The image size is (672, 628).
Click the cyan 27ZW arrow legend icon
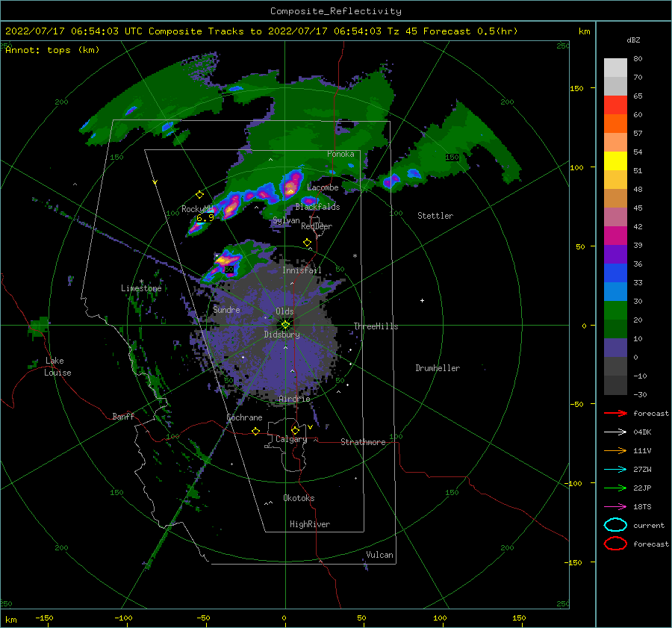coord(615,470)
